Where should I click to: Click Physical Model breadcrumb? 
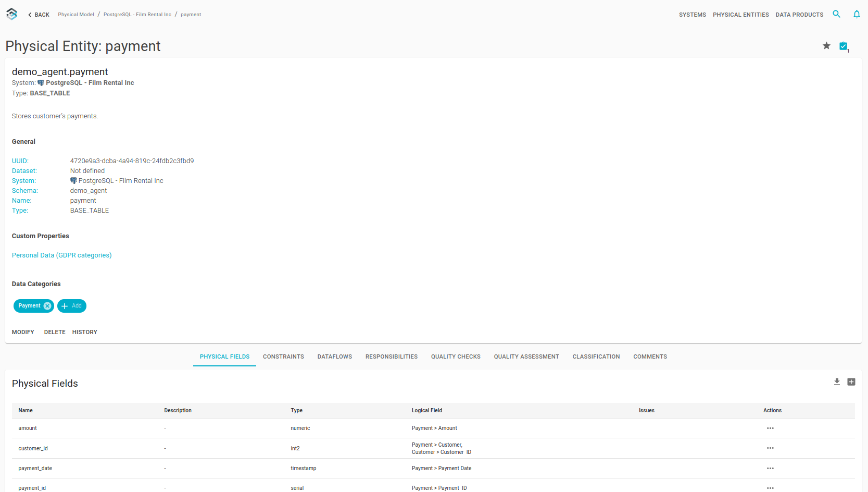point(76,15)
